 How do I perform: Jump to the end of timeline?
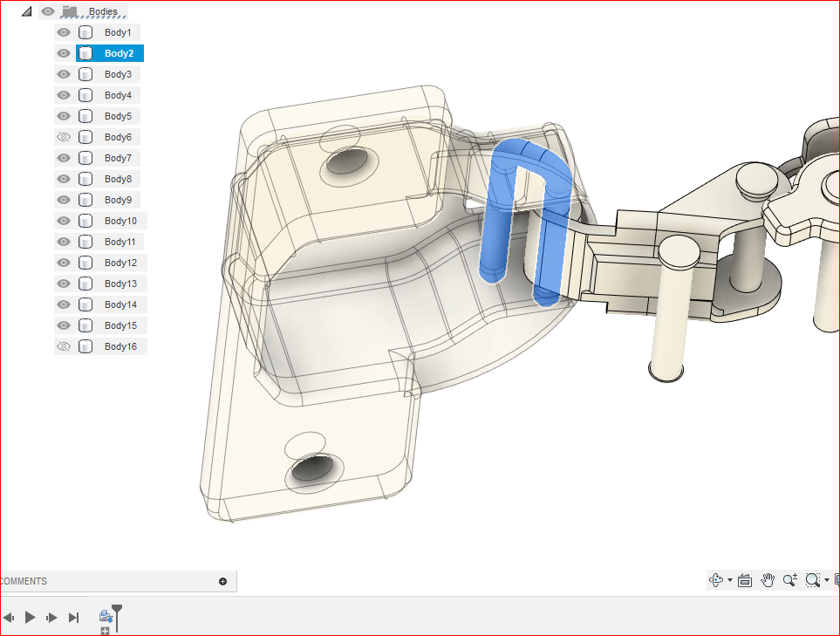(x=74, y=618)
